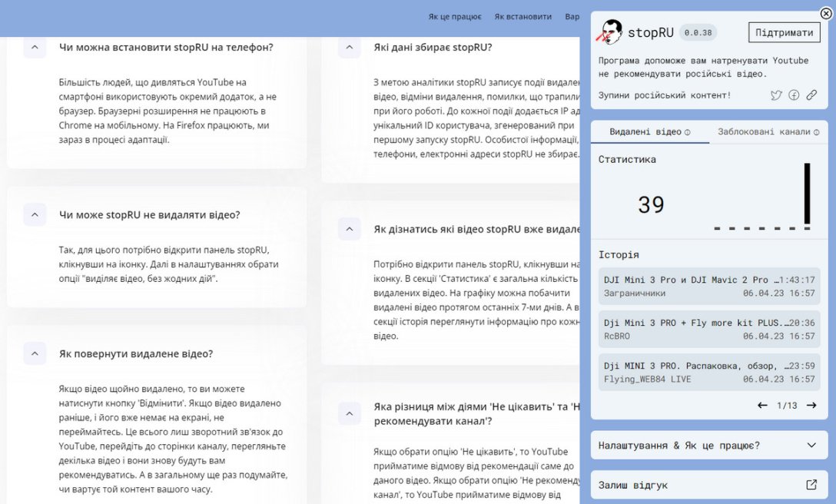The image size is (836, 504).
Task: Click the stopRU logo avatar
Action: [611, 31]
